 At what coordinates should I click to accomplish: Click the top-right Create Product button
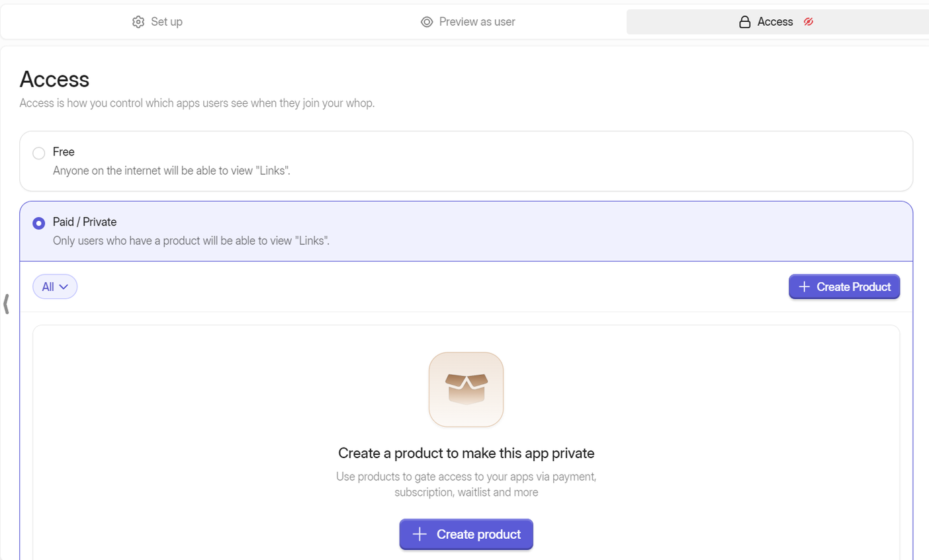coord(844,286)
